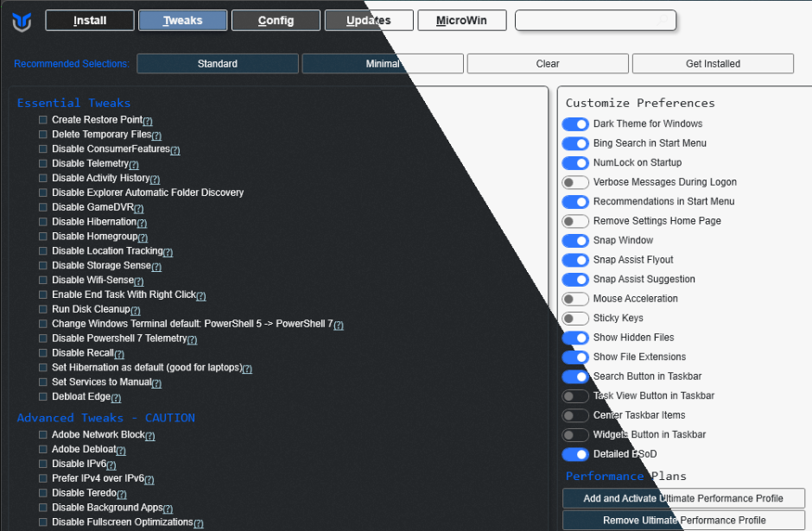Click the WinUtil logo icon
The width and height of the screenshot is (812, 531).
click(22, 22)
